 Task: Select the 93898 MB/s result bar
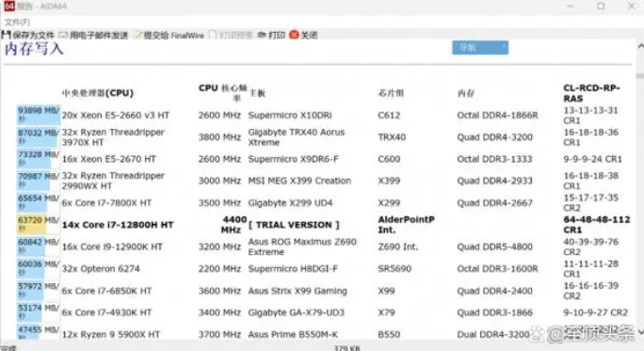click(x=39, y=114)
